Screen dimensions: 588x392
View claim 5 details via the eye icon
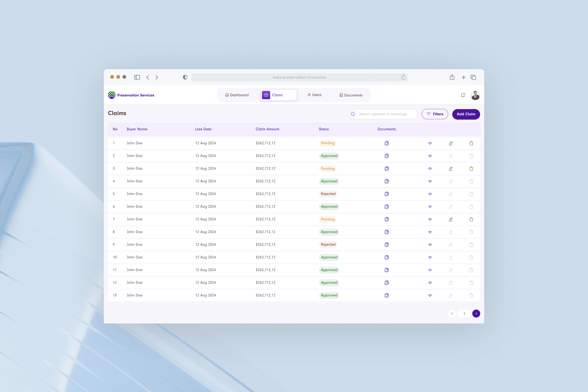pyautogui.click(x=430, y=194)
